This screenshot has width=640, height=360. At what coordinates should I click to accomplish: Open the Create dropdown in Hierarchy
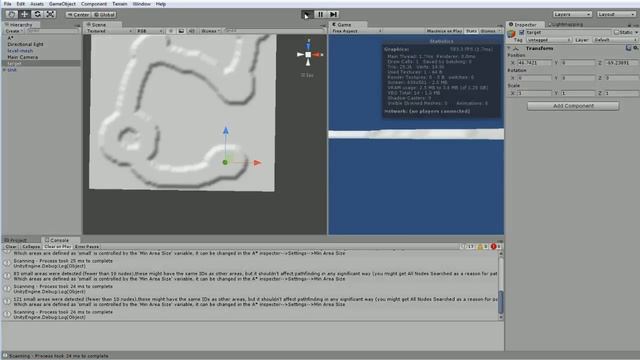13,31
